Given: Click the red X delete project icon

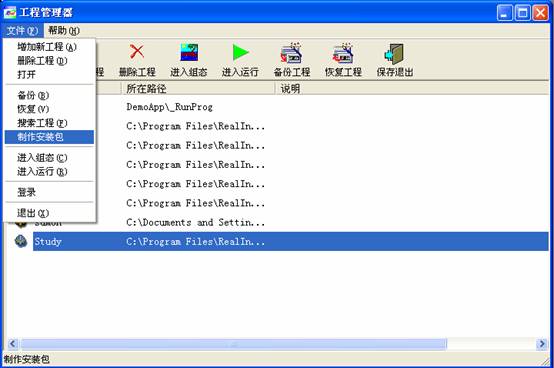Looking at the screenshot, I should [137, 52].
